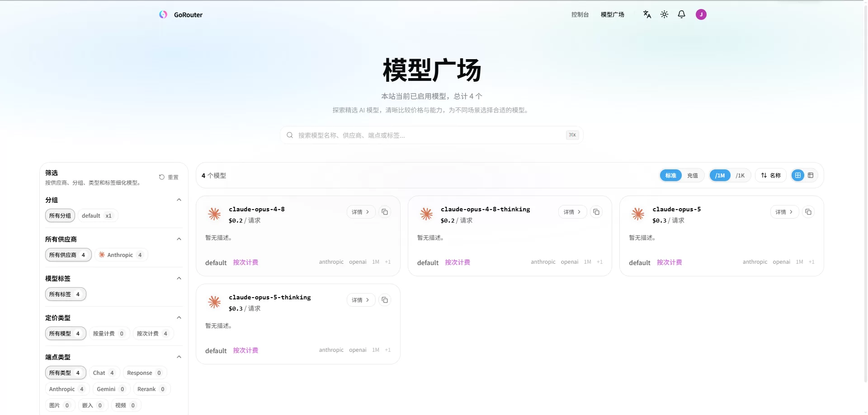Select the 所有类型 endpoint chip
Screen dimensions: 868x415
tap(66, 373)
